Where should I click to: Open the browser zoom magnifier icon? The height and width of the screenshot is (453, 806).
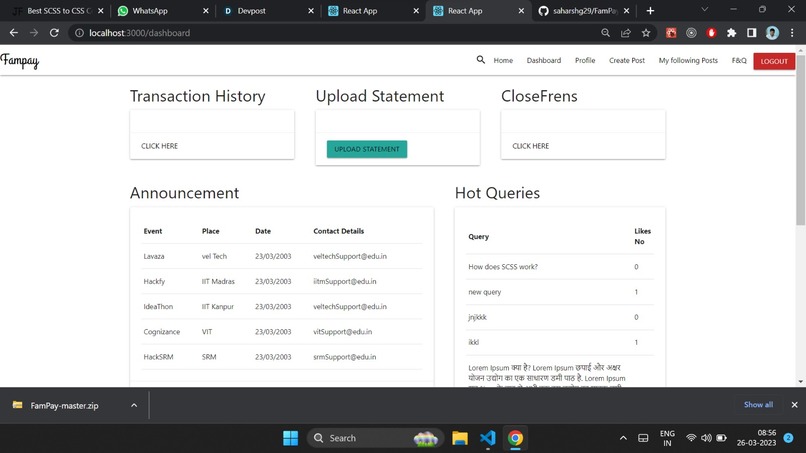click(606, 33)
